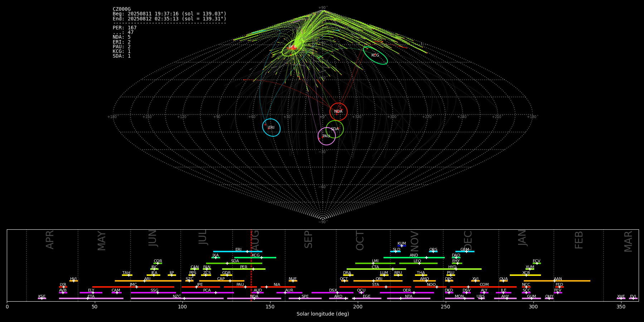Click the KUM shower marker in timeline
Image resolution: width=644 pixels, height=322 pixels.
point(402,246)
